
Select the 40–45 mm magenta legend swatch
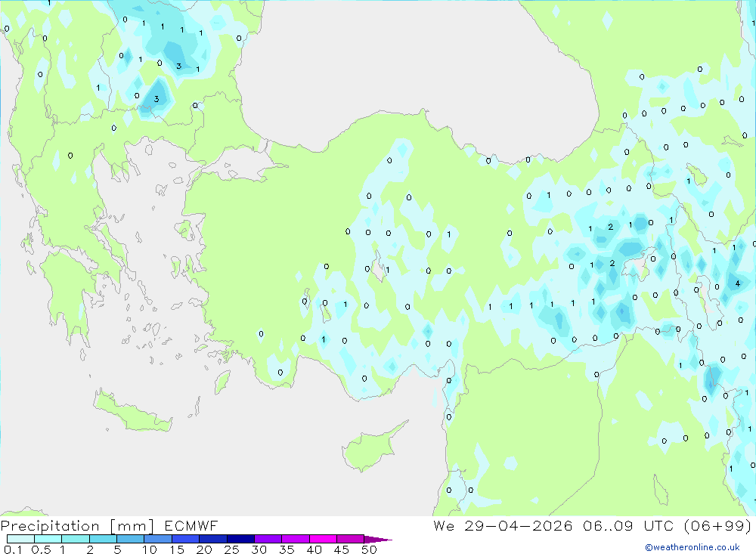click(x=323, y=539)
